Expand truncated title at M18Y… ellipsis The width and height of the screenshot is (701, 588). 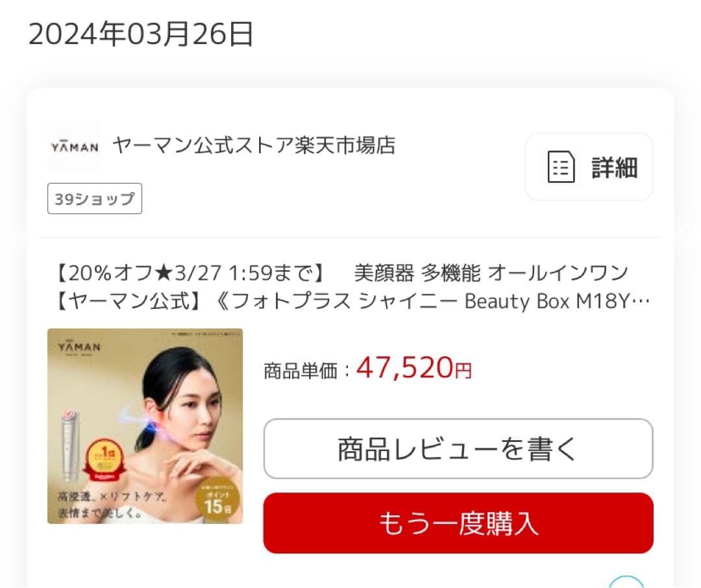[x=641, y=301]
